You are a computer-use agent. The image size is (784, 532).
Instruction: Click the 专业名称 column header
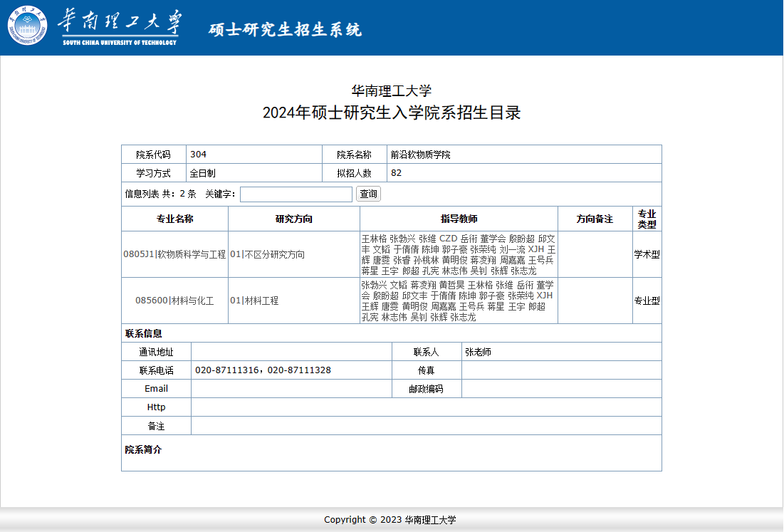pos(174,219)
